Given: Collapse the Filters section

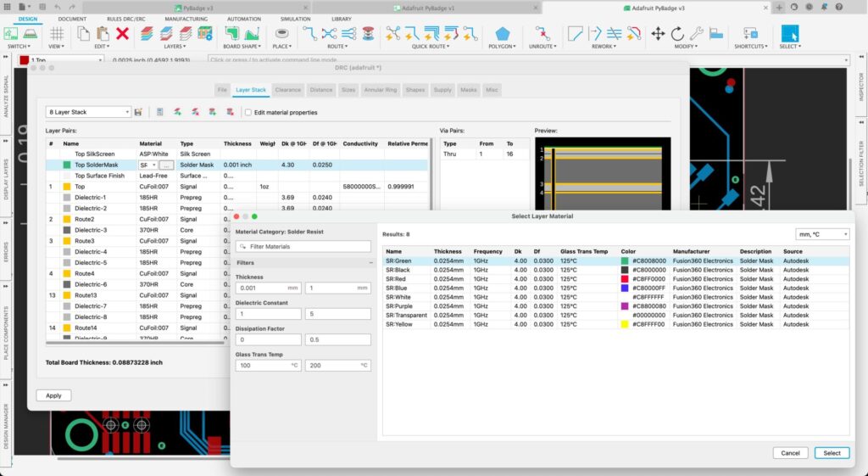Looking at the screenshot, I should click(x=370, y=263).
